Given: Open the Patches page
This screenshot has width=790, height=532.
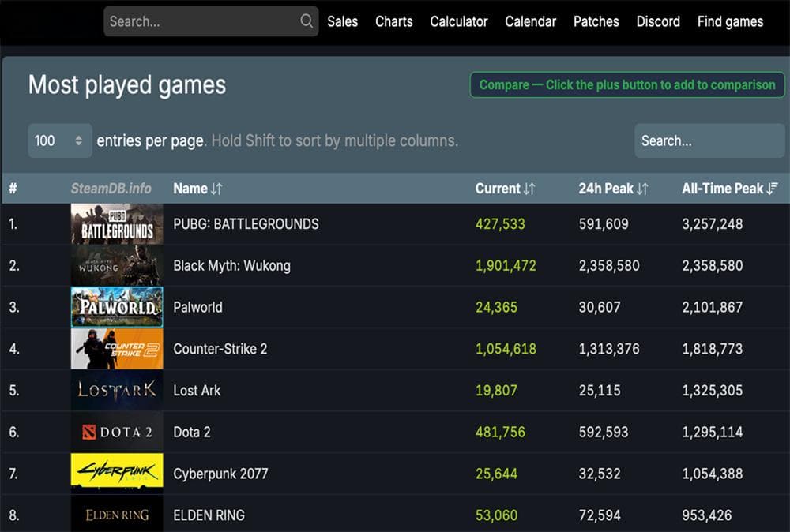Looking at the screenshot, I should pyautogui.click(x=596, y=21).
